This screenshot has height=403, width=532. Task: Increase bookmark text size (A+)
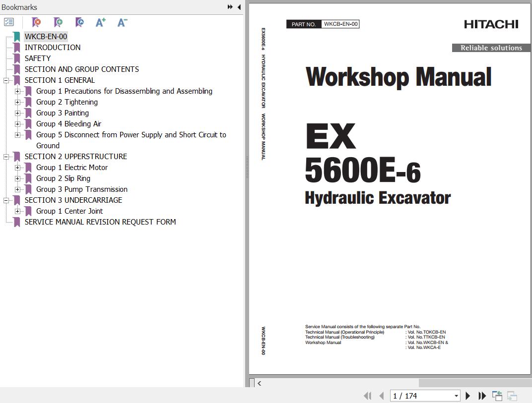point(101,22)
